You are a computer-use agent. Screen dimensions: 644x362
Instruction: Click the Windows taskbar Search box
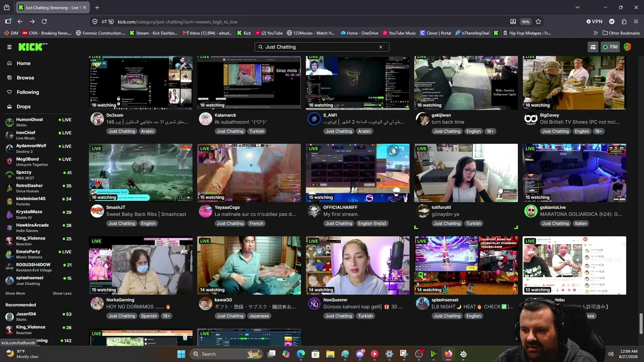(x=226, y=354)
